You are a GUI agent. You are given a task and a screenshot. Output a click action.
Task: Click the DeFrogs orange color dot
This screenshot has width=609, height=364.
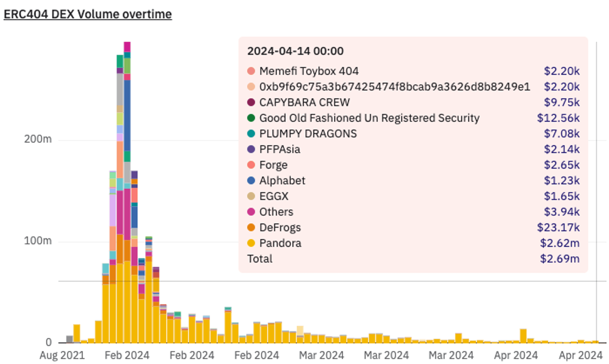(x=251, y=227)
